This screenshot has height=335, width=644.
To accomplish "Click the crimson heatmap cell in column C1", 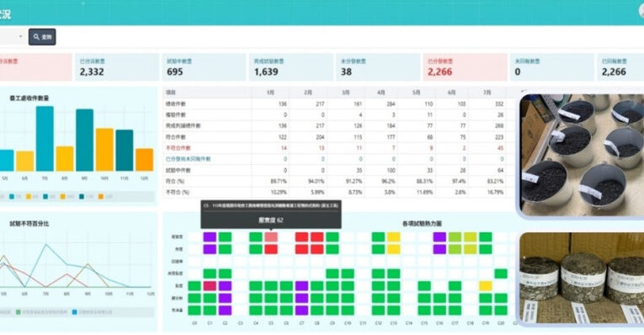I will pos(210,285).
